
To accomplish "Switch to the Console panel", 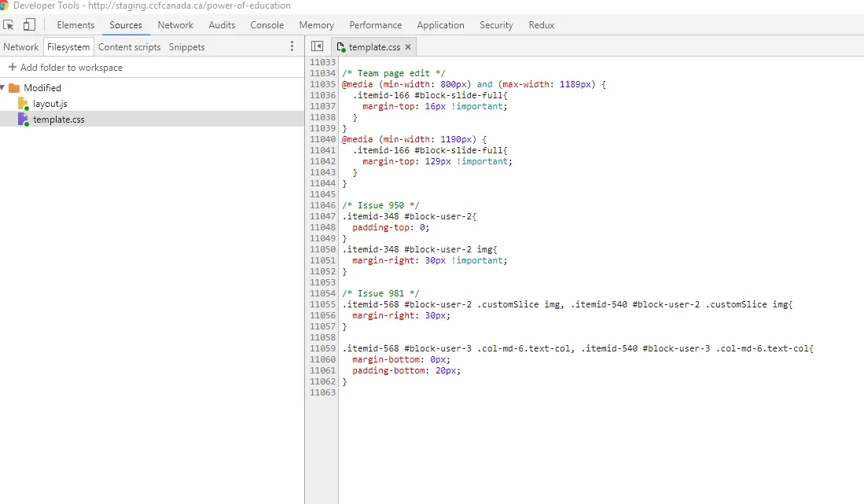I will [x=267, y=25].
